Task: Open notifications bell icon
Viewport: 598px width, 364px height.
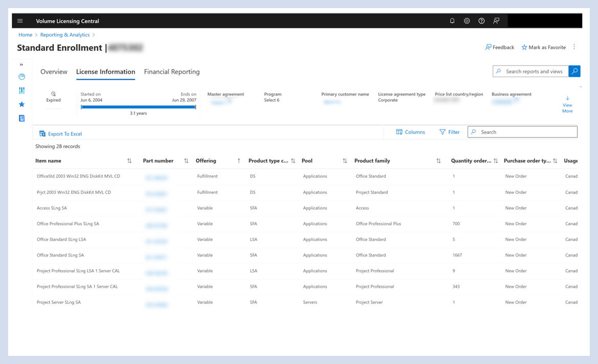Action: tap(452, 21)
